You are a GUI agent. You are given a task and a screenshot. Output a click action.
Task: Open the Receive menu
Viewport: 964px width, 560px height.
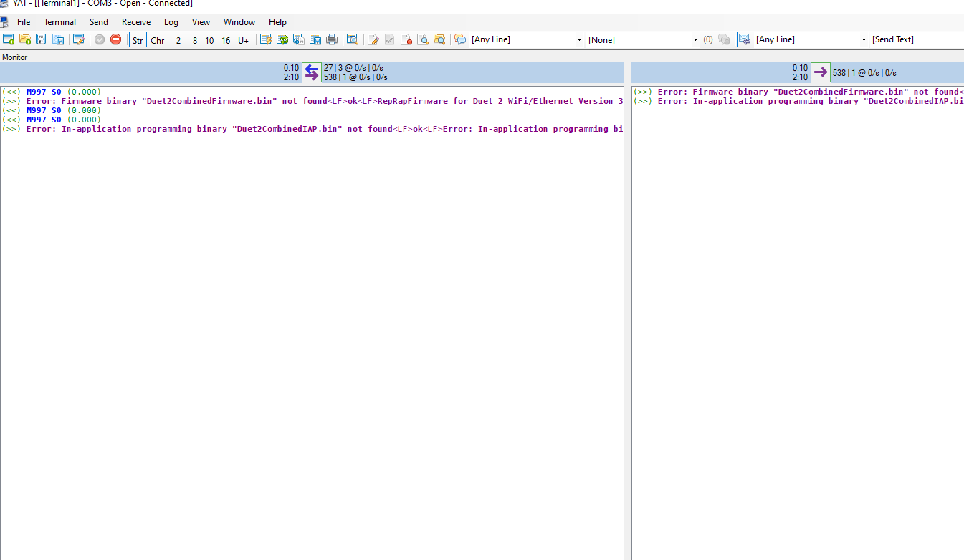(x=136, y=22)
